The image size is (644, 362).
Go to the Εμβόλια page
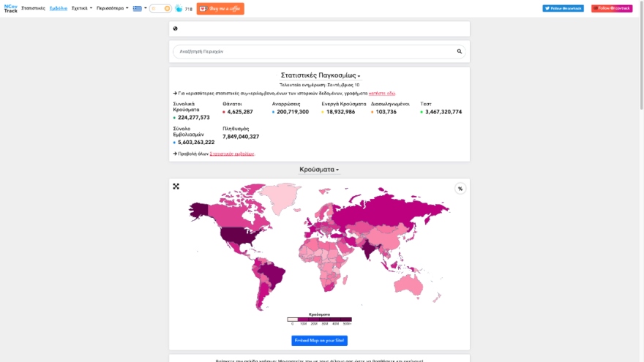tap(59, 8)
